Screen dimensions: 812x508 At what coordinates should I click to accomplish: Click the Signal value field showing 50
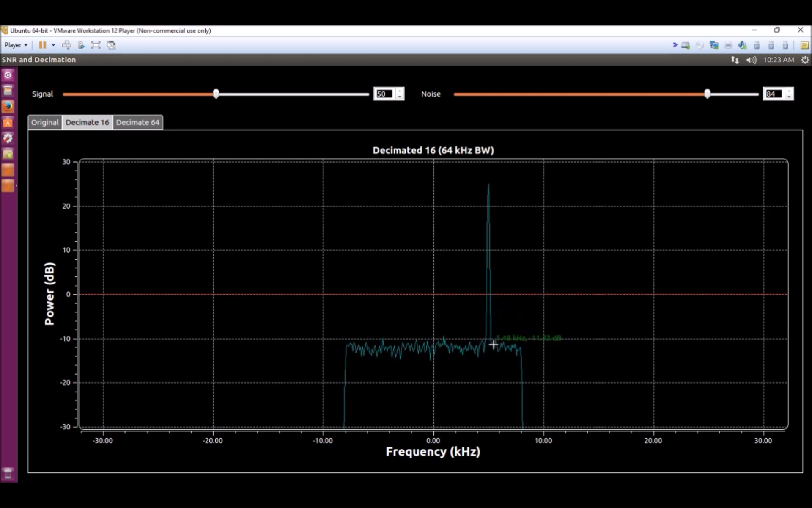click(x=384, y=94)
